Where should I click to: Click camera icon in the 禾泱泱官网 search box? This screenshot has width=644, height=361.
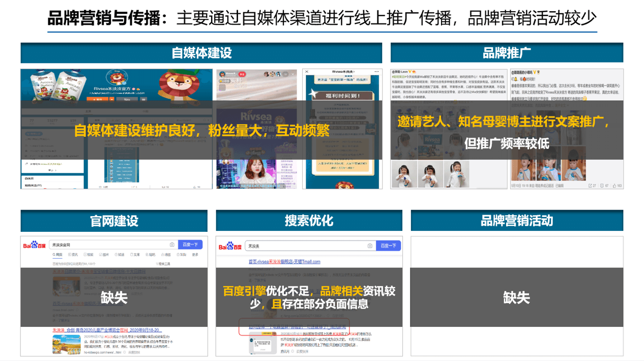172,245
